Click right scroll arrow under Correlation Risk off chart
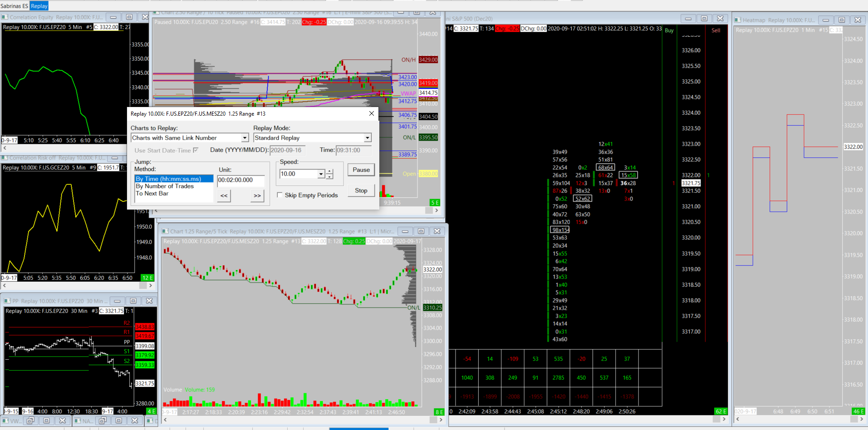 pyautogui.click(x=151, y=286)
